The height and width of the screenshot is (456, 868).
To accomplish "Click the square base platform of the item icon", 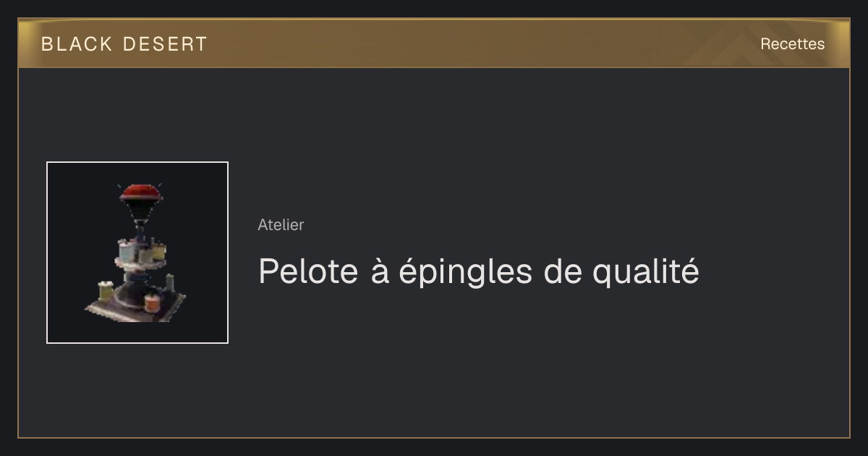I will point(135,306).
